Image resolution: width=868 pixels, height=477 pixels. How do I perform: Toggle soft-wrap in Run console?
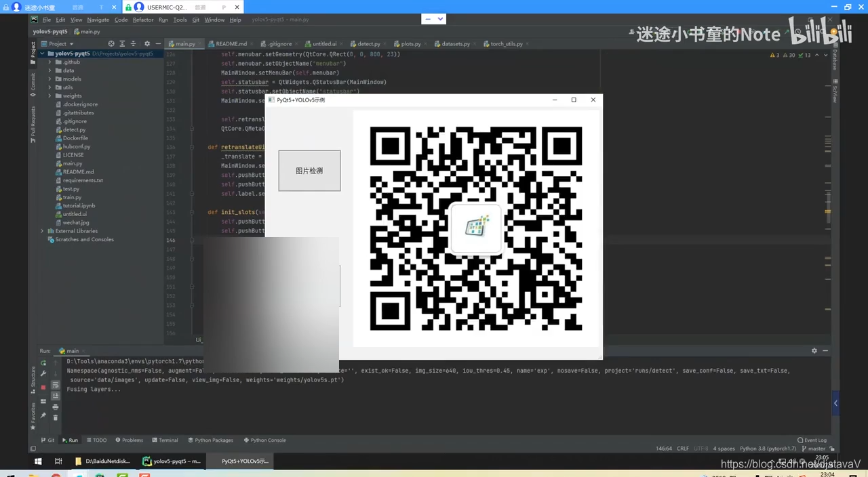tap(56, 385)
